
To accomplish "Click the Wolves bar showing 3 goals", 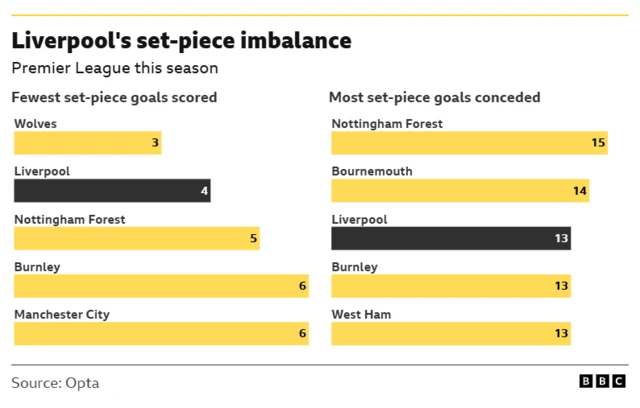I will point(87,143).
